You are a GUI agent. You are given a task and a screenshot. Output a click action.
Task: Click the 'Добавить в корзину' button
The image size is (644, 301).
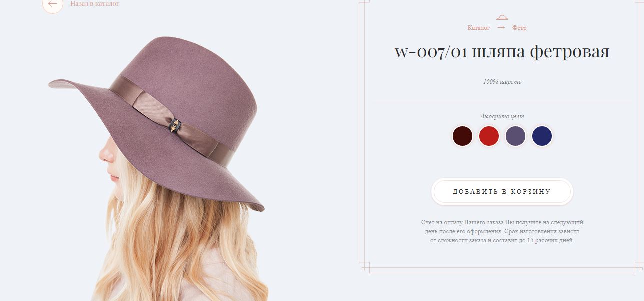point(502,192)
